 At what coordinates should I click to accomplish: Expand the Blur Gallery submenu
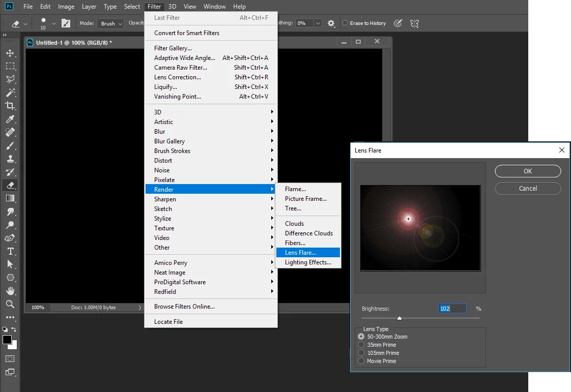(211, 141)
